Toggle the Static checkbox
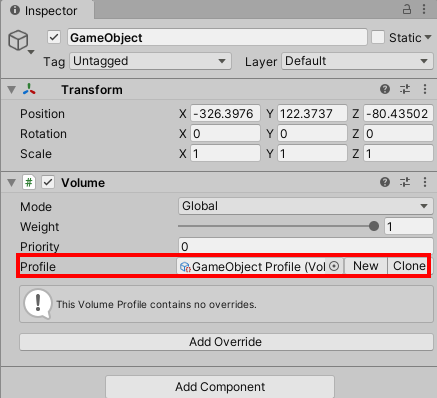The image size is (437, 398). tap(378, 37)
